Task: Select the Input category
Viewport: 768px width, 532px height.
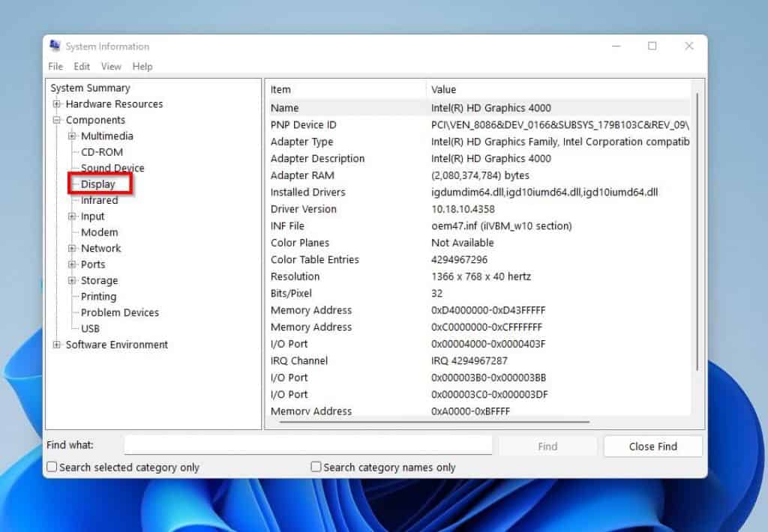Action: (92, 217)
